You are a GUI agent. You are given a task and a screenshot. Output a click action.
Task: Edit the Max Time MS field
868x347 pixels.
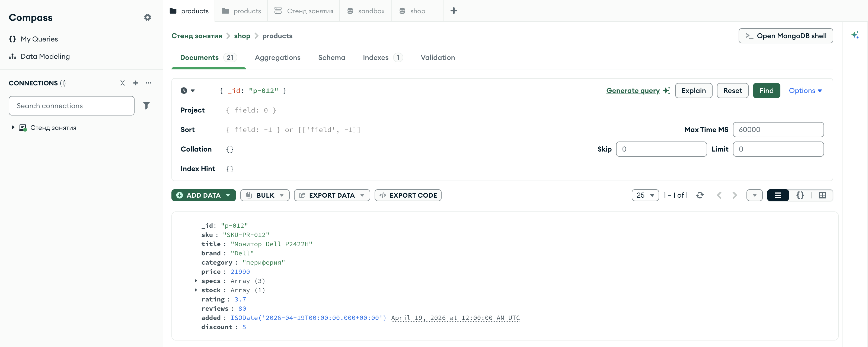point(778,130)
